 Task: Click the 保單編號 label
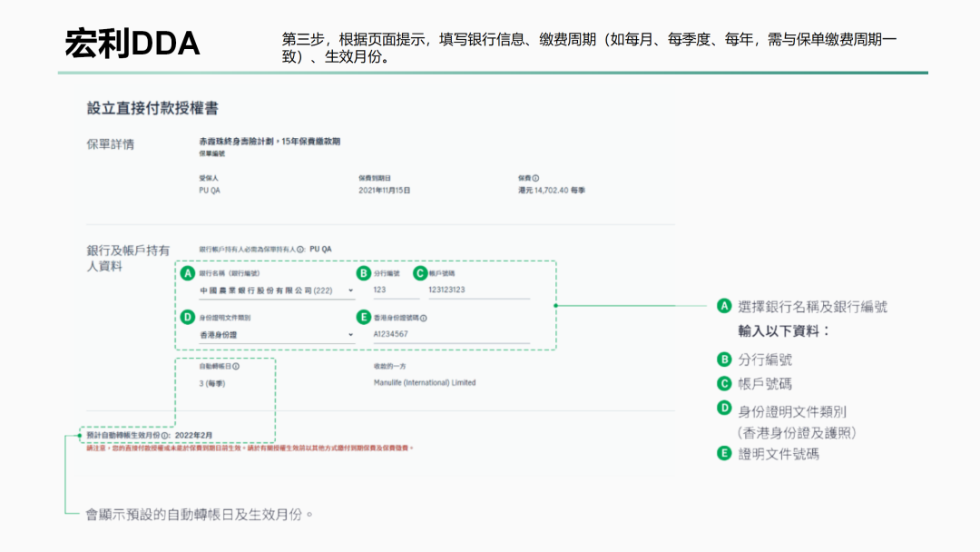[211, 153]
